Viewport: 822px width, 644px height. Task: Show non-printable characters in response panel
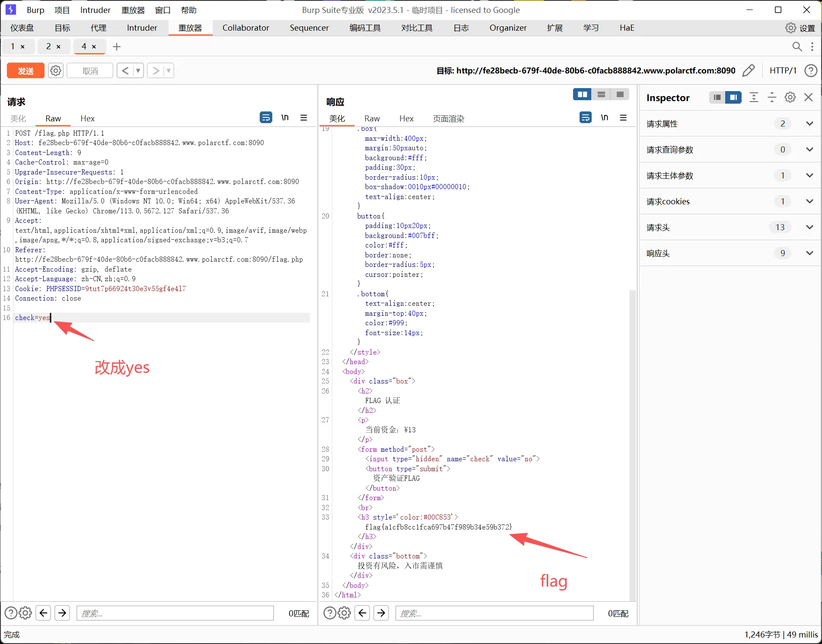click(x=604, y=117)
